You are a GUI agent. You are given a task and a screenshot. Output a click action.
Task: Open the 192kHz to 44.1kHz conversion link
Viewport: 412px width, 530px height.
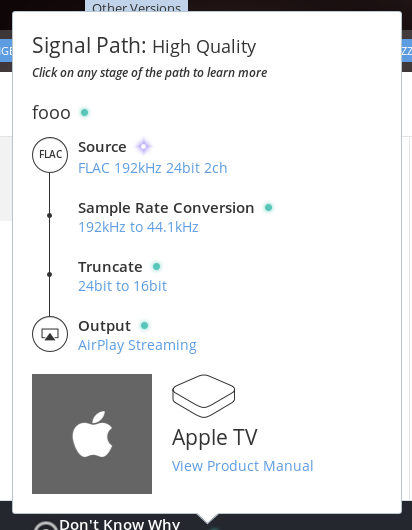click(x=138, y=227)
